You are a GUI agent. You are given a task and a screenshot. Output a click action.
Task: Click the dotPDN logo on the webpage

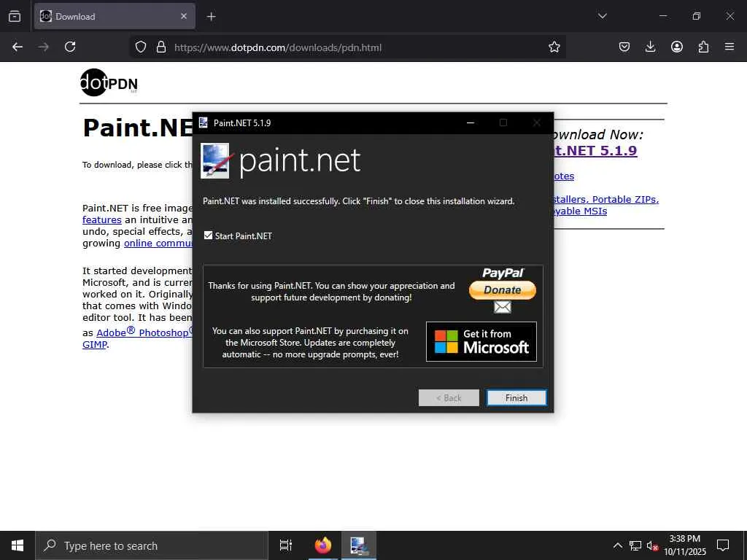tap(109, 83)
